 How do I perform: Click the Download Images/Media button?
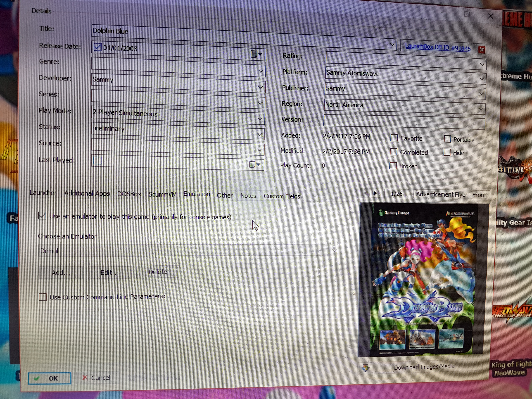coord(420,367)
